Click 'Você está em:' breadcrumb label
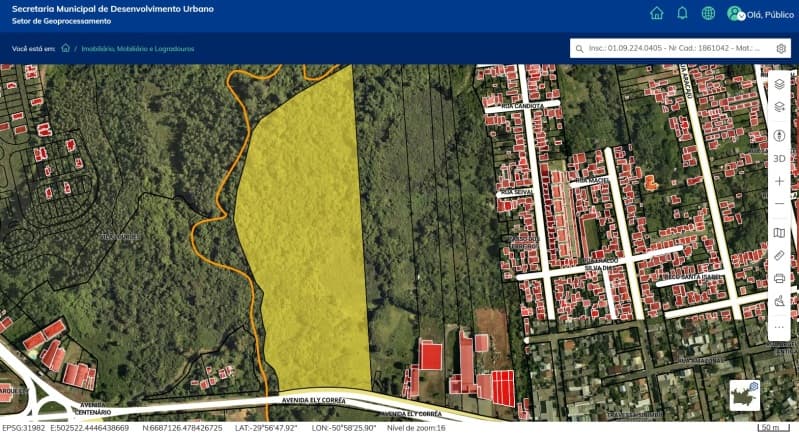 (33, 49)
